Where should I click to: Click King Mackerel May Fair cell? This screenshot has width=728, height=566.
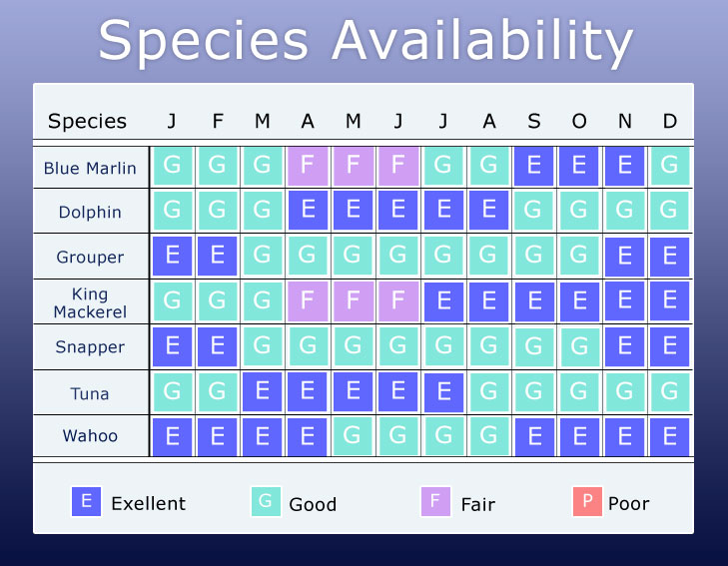coord(353,301)
